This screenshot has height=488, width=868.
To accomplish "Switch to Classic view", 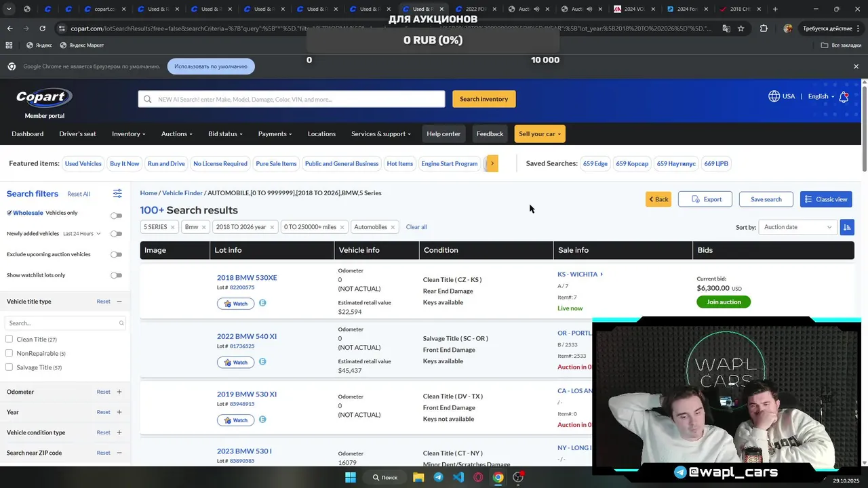I will [826, 199].
